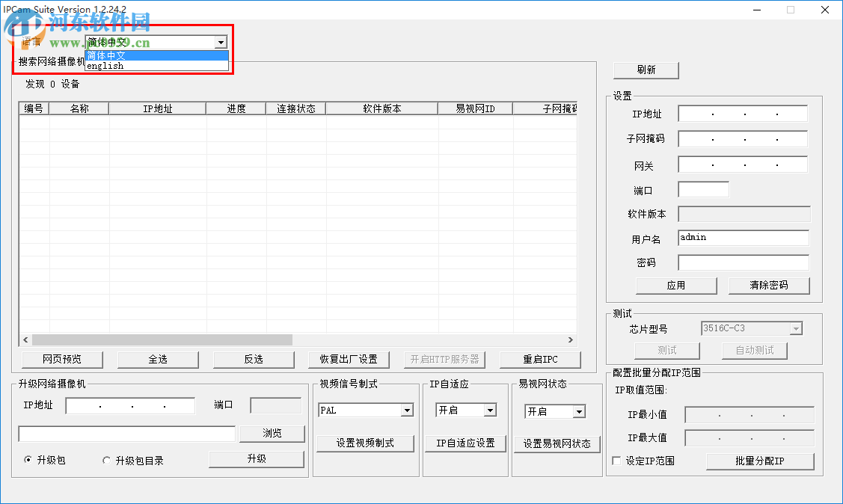Screen dimensions: 843x504
Task: Select all devices with 全选
Action: click(x=158, y=359)
